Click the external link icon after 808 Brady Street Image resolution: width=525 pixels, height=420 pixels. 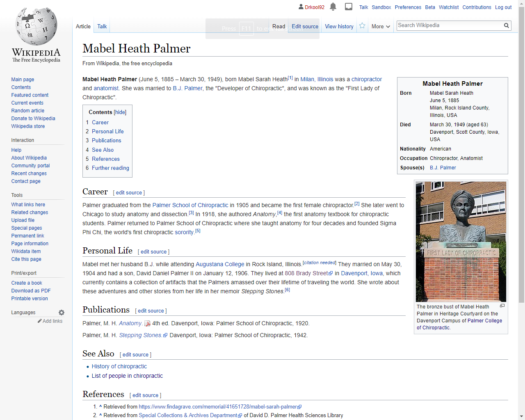(x=331, y=273)
